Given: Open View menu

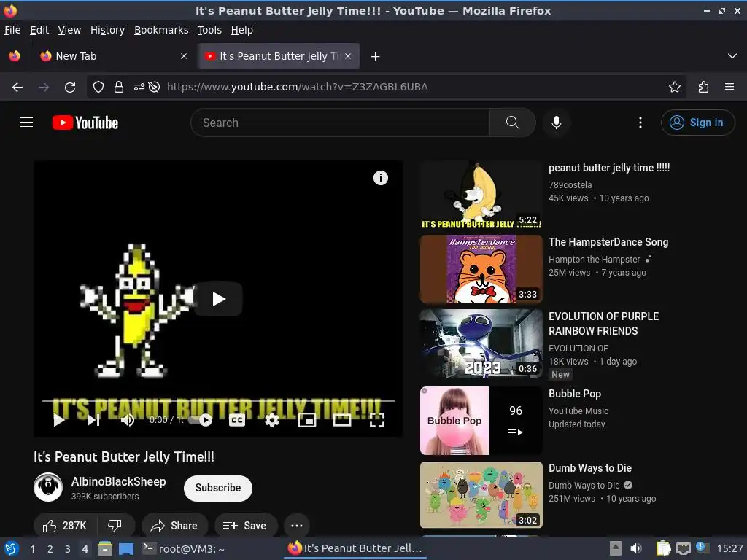Looking at the screenshot, I should point(69,30).
